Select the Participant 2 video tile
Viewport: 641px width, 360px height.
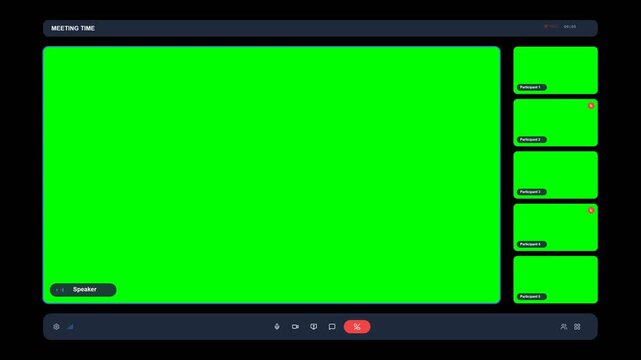(556, 123)
